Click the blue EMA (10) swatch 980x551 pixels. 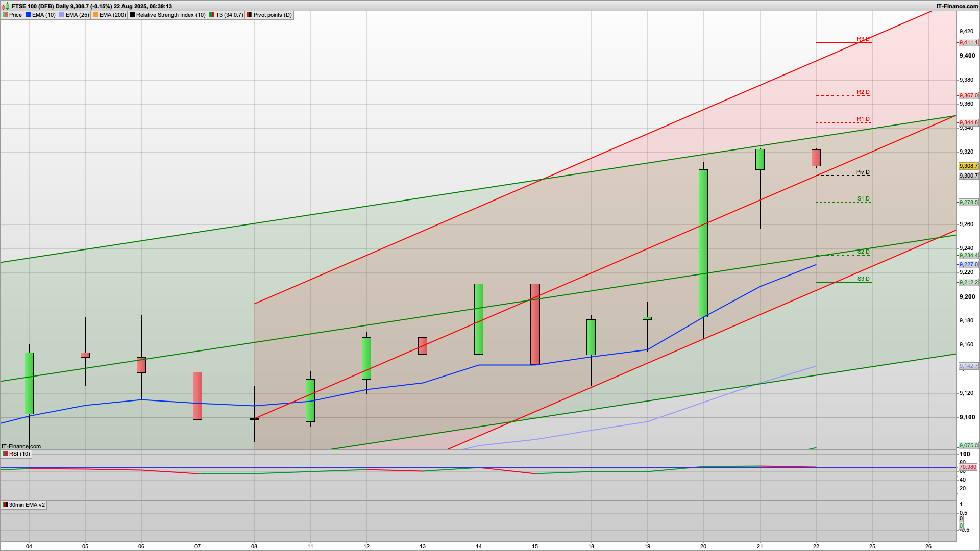pos(28,15)
